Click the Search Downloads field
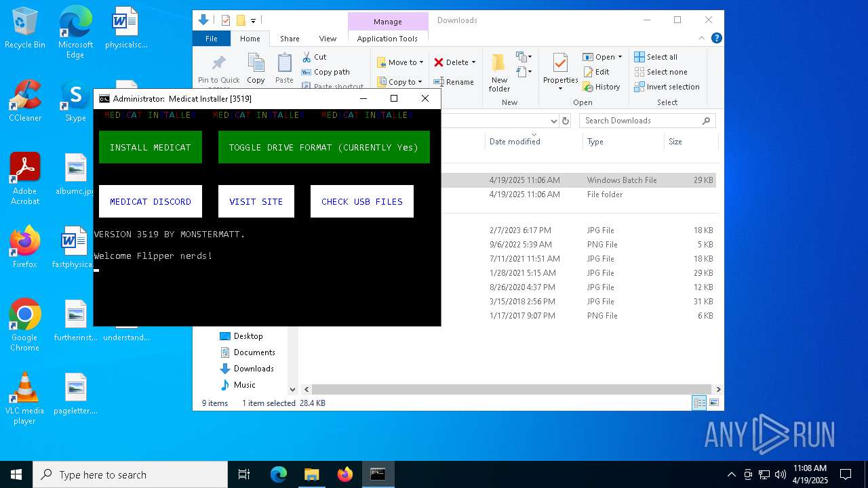868x488 pixels. (x=648, y=121)
